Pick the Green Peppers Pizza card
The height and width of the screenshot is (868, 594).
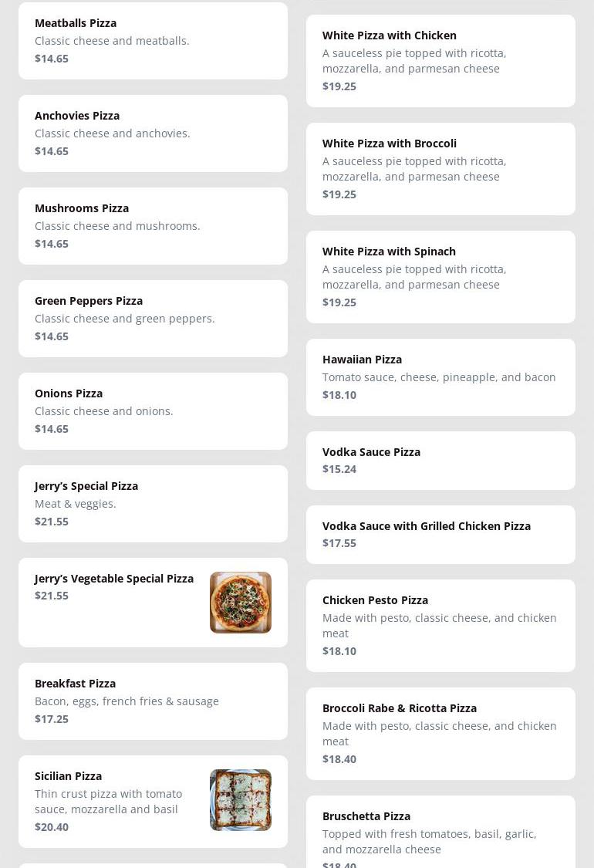[153, 319]
